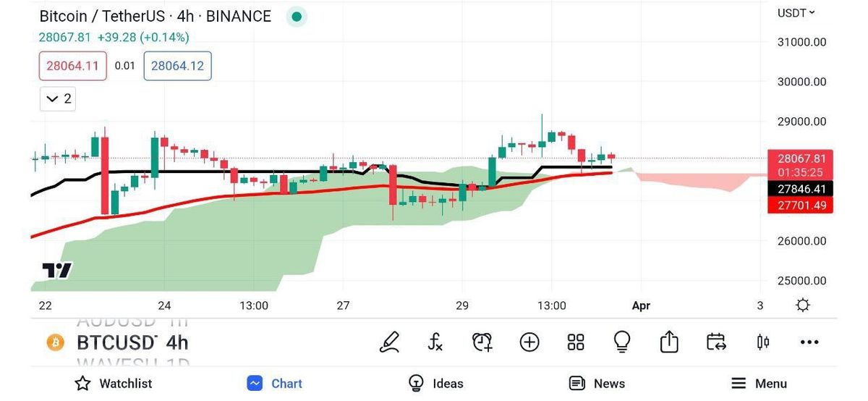Change the candlestick chart type
This screenshot has height=401, width=868.
pyautogui.click(x=762, y=342)
